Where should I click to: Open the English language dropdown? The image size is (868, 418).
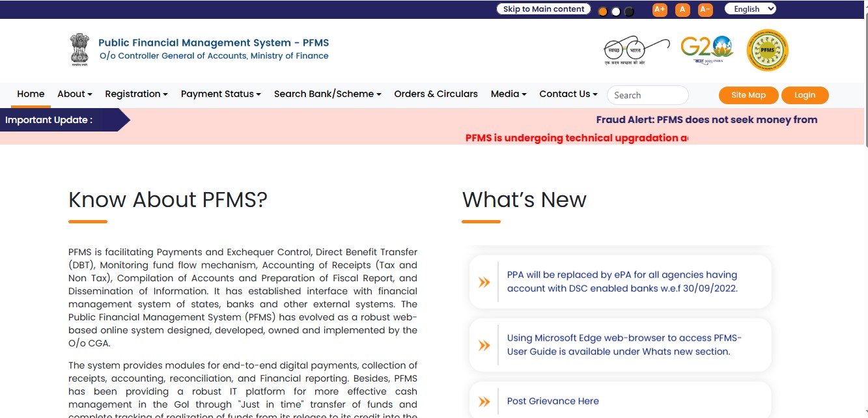pyautogui.click(x=751, y=9)
